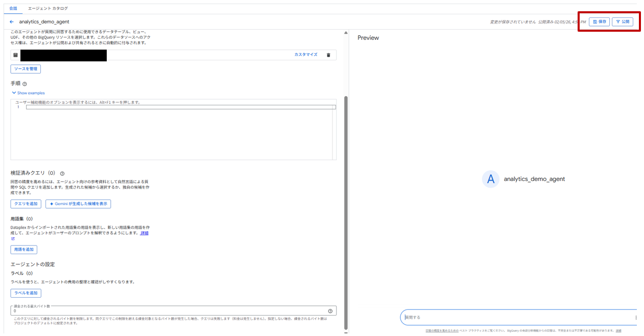Image resolution: width=644 pixels, height=336 pixels.
Task: Click the table icon in the source row
Action: point(15,55)
